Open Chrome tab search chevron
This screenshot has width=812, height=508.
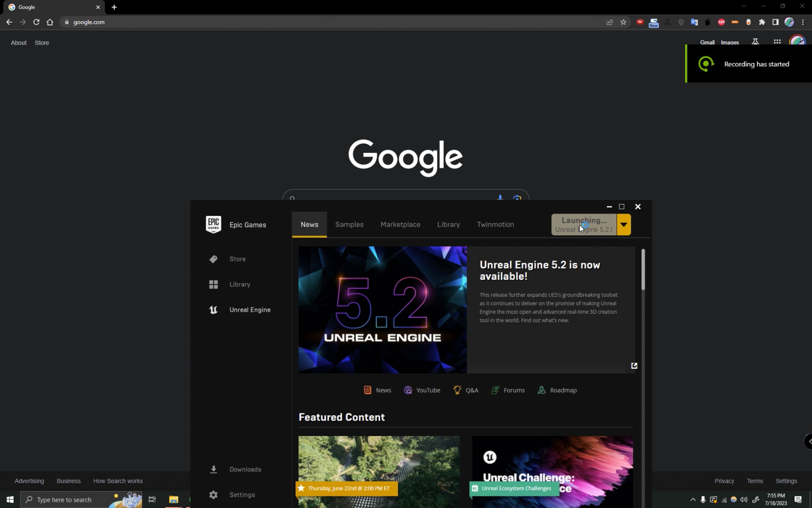[744, 6]
